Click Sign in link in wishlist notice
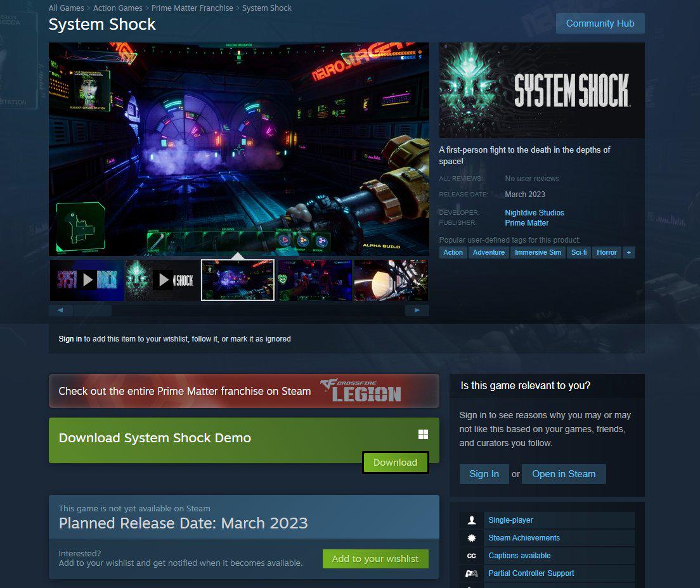The image size is (700, 588). point(70,339)
